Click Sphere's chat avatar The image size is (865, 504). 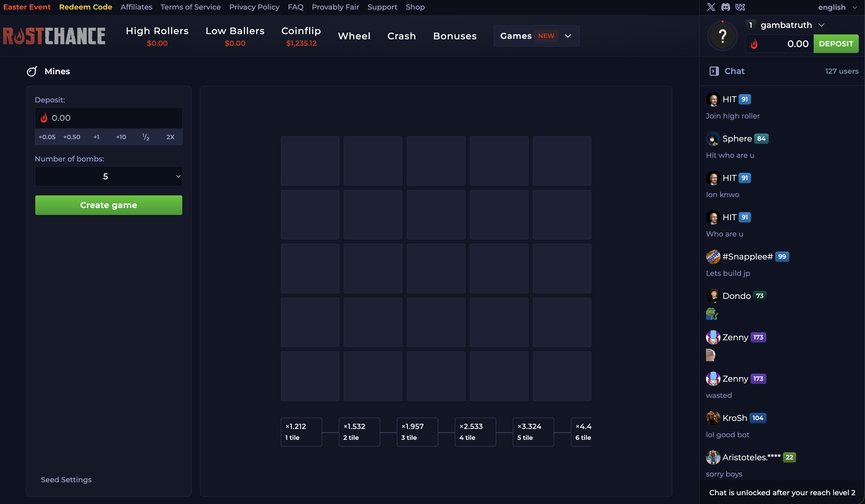713,138
